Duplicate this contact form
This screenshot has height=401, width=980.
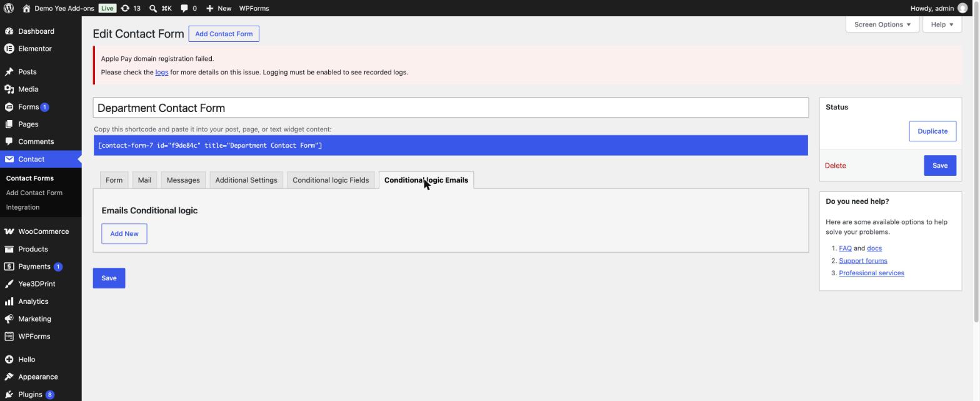pos(932,131)
